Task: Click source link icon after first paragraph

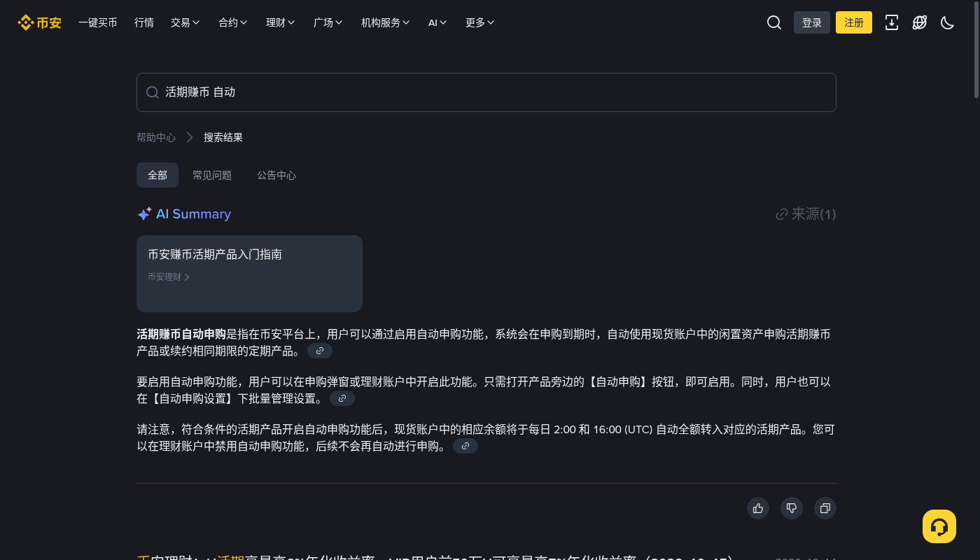Action: point(320,351)
